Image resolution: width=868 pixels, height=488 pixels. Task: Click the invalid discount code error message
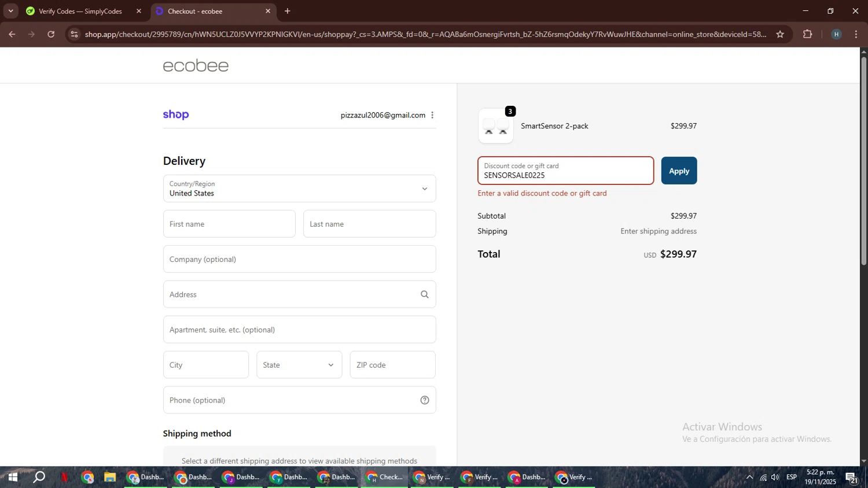(x=542, y=194)
